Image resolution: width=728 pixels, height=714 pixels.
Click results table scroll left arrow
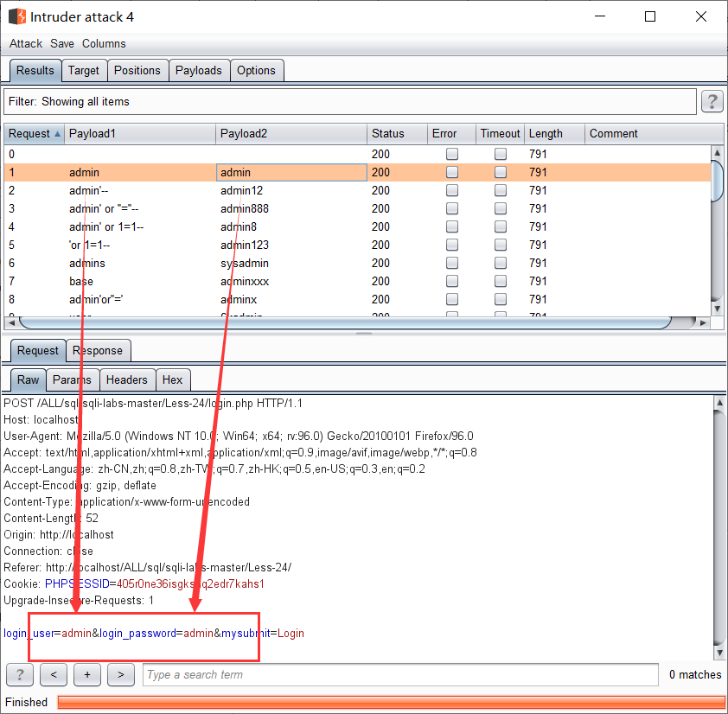point(11,322)
